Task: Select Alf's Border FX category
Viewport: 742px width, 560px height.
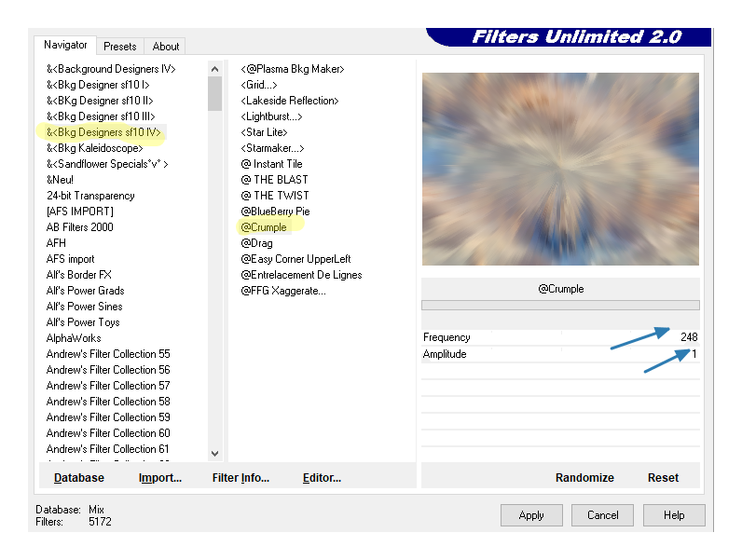Action: pyautogui.click(x=79, y=275)
